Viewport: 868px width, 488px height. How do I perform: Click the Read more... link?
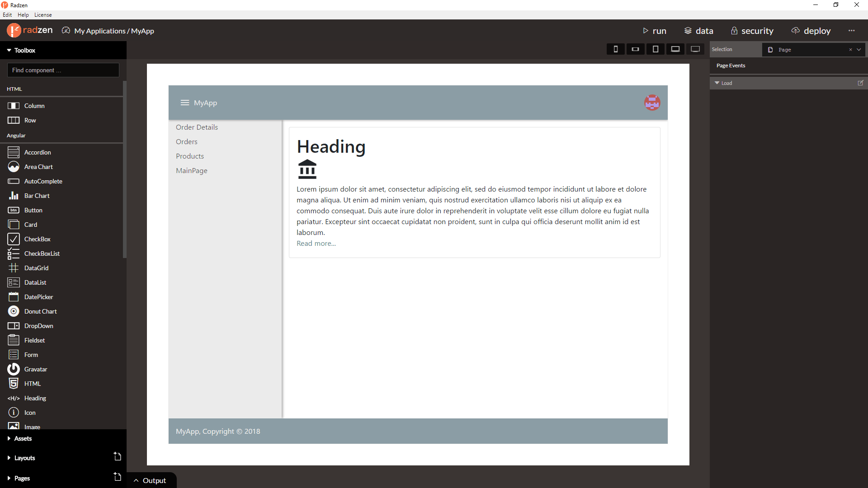(x=316, y=243)
